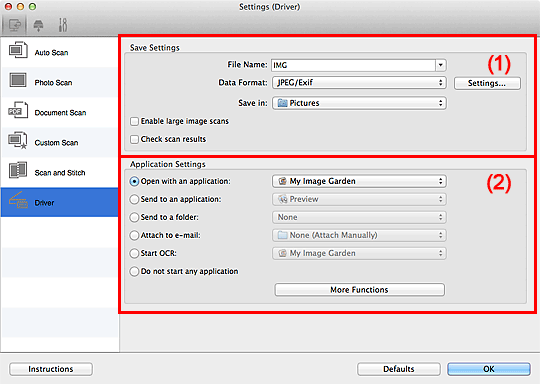Select the Document Scan list item
The height and width of the screenshot is (384, 540).
click(x=60, y=112)
